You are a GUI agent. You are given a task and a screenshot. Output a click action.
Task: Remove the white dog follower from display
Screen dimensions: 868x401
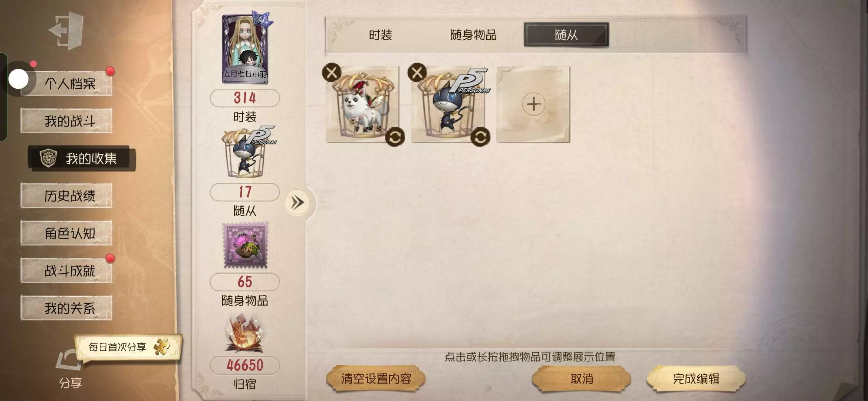(x=332, y=72)
